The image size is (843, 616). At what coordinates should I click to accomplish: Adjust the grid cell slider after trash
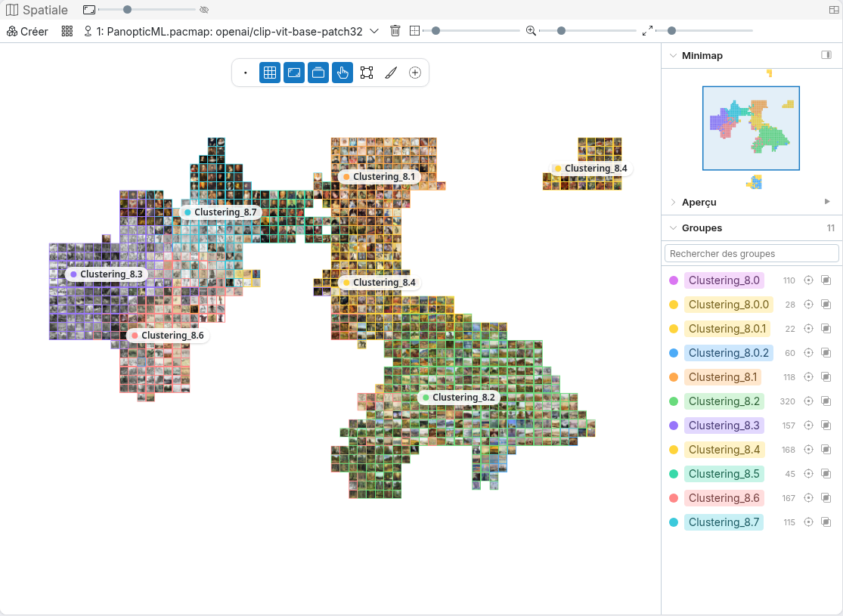pos(471,31)
